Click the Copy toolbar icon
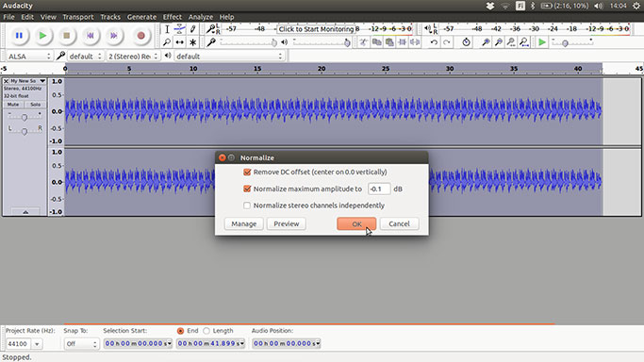 [376, 42]
